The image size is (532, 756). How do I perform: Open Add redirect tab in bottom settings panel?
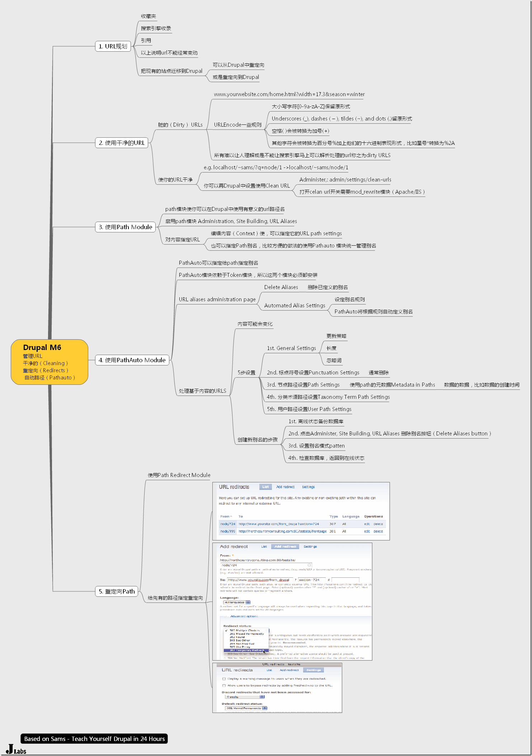pyautogui.click(x=289, y=670)
